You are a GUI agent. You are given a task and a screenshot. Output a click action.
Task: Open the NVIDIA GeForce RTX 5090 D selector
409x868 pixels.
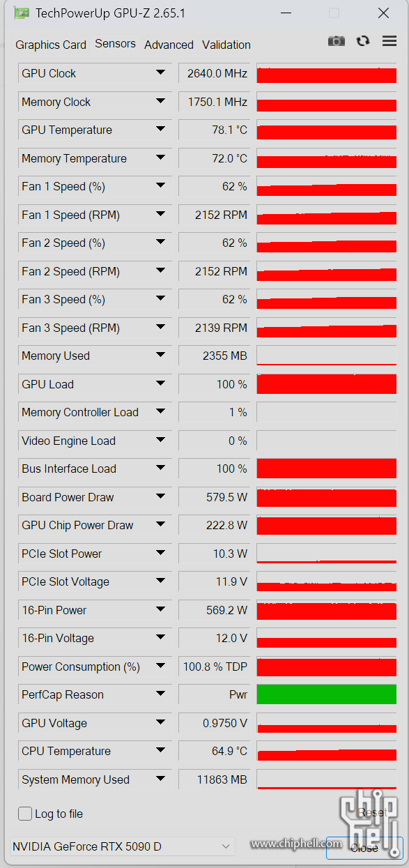[x=123, y=846]
